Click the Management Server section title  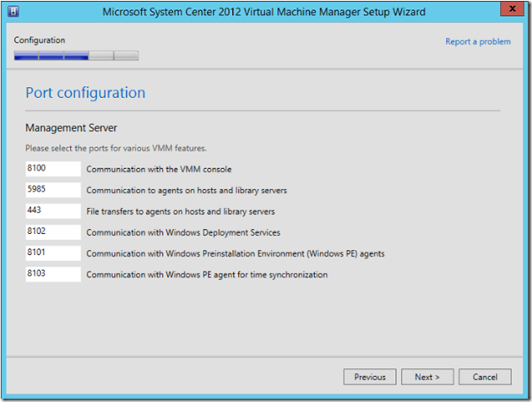[x=71, y=128]
